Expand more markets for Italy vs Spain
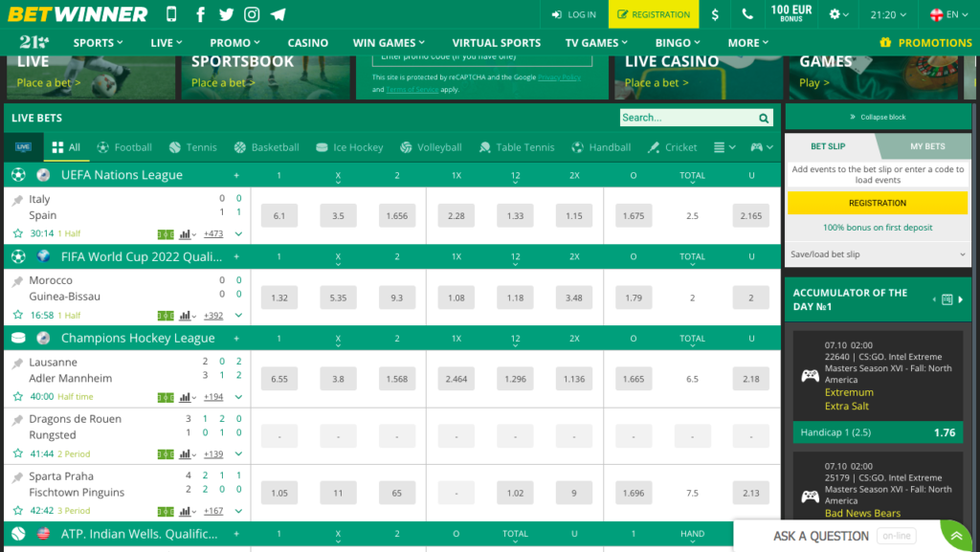980x552 pixels. [x=238, y=234]
